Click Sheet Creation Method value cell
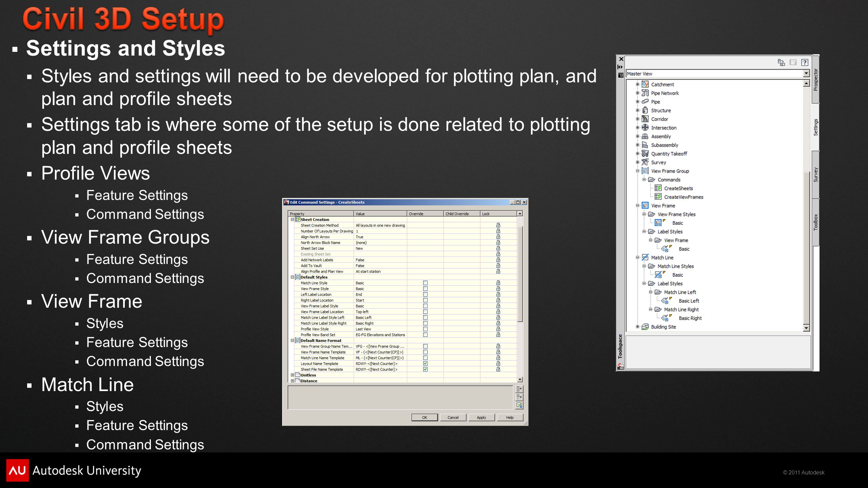868x488 pixels. pos(380,225)
